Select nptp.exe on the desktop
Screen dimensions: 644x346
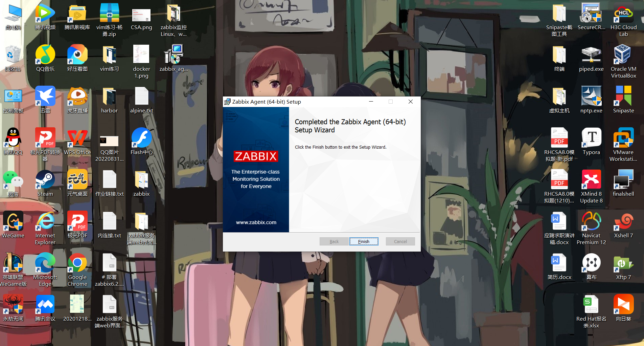pyautogui.click(x=591, y=100)
